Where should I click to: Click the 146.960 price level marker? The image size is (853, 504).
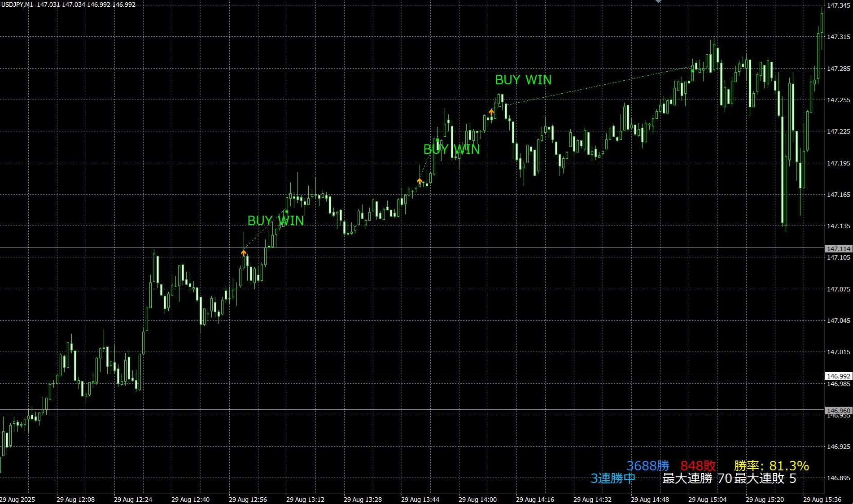(839, 411)
